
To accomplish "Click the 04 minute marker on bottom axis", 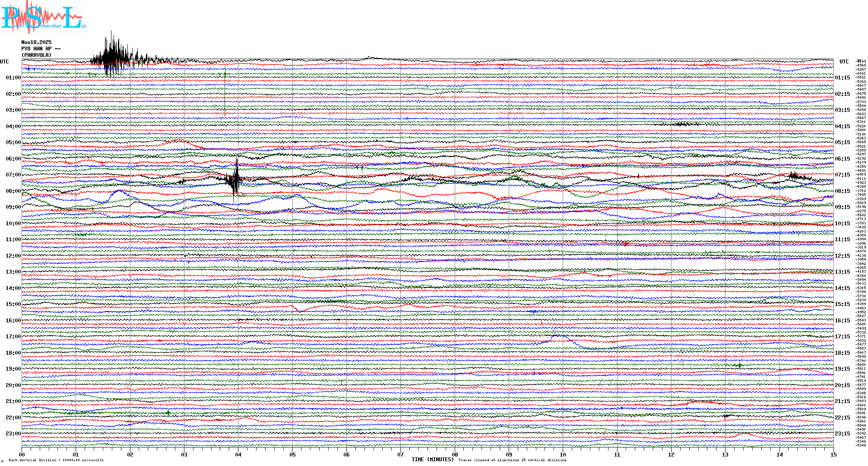I will pyautogui.click(x=238, y=454).
